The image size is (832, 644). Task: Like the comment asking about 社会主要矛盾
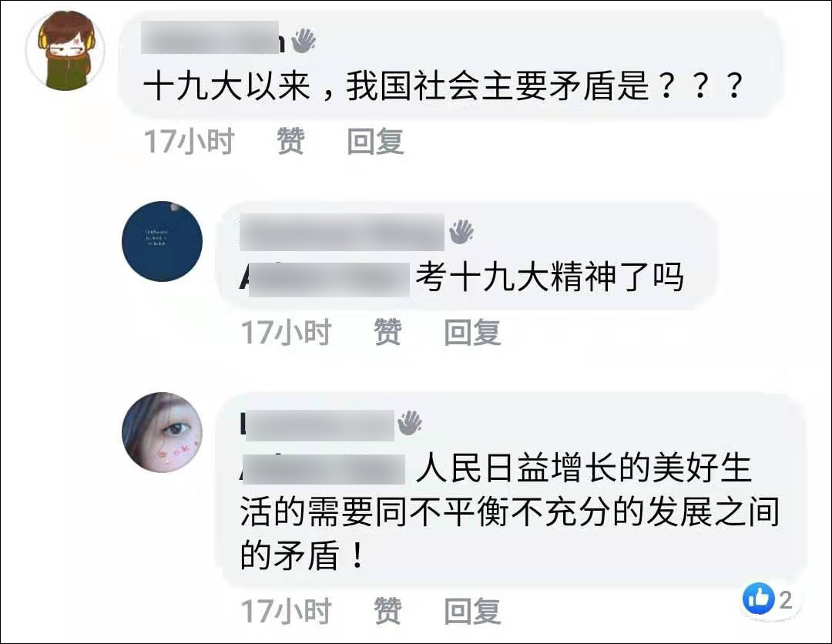[290, 141]
